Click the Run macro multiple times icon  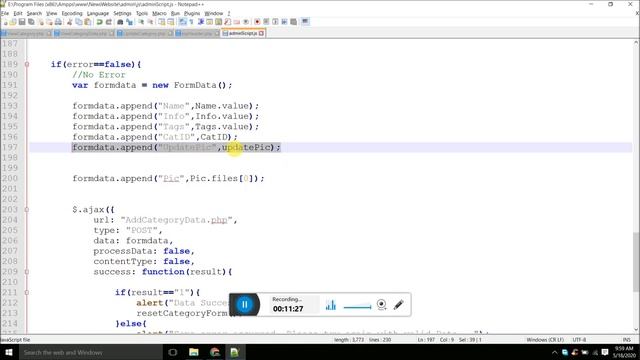[284, 22]
